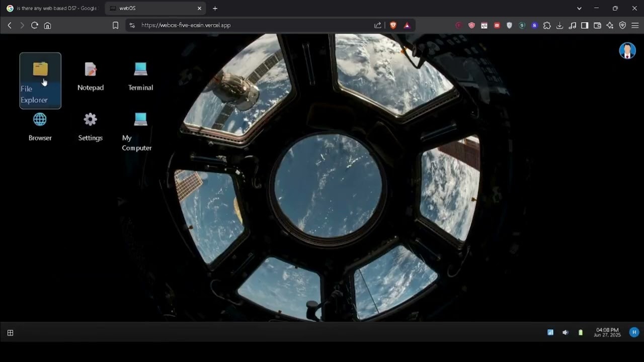The image size is (644, 362).
Task: Launch Notepad from the desktop
Action: click(91, 76)
